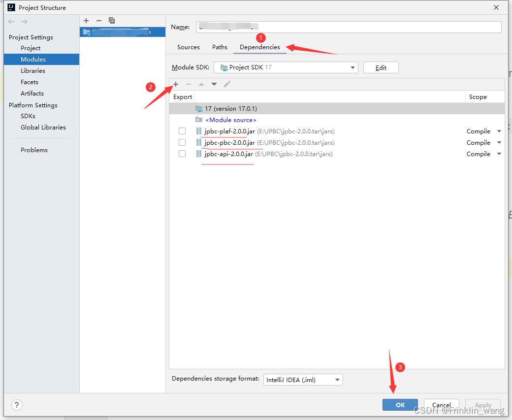
Task: Switch to the Sources tab
Action: pyautogui.click(x=189, y=47)
